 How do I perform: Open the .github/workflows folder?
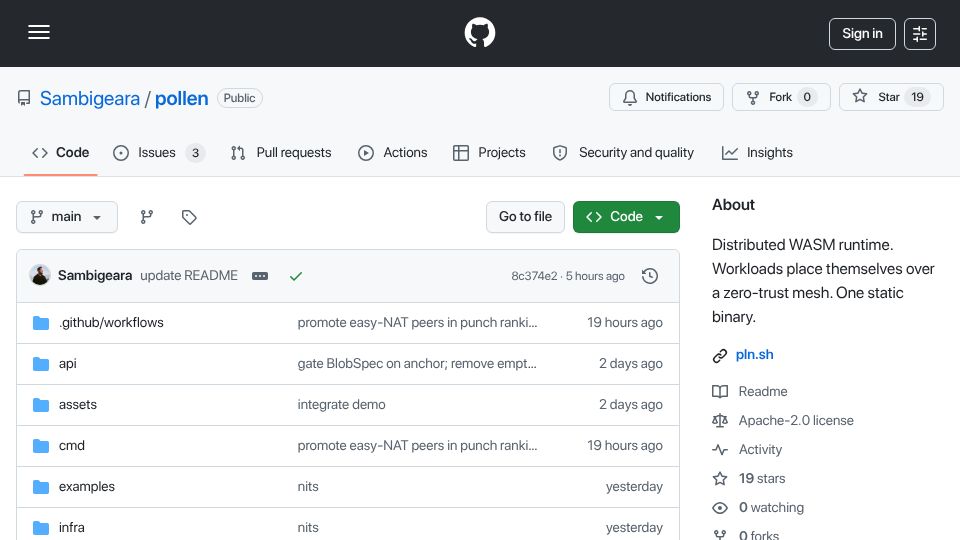tap(111, 323)
